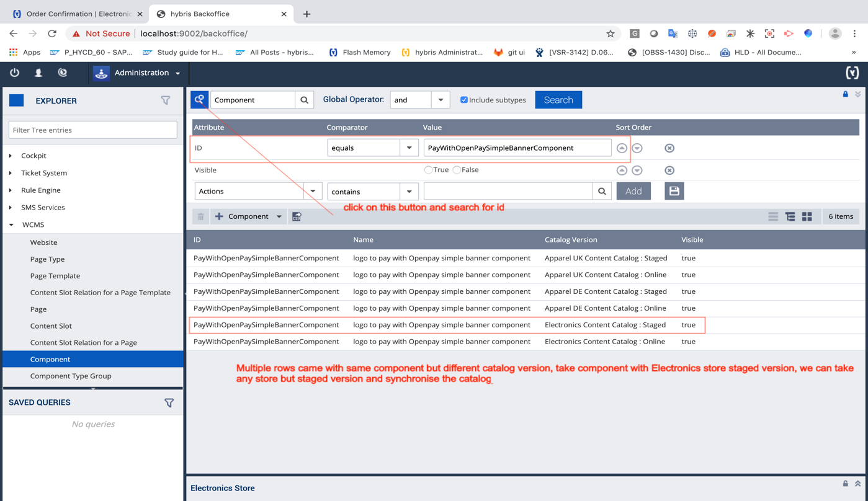The image size is (868, 501).
Task: Click the save query disk icon
Action: tap(674, 191)
